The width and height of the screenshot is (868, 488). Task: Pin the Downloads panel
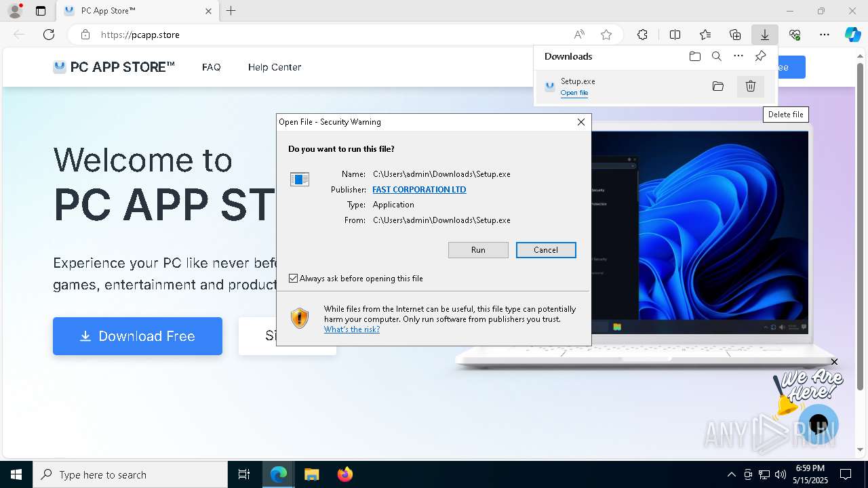760,56
